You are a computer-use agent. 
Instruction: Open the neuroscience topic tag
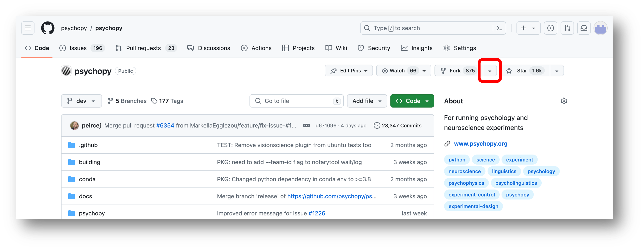pos(465,171)
